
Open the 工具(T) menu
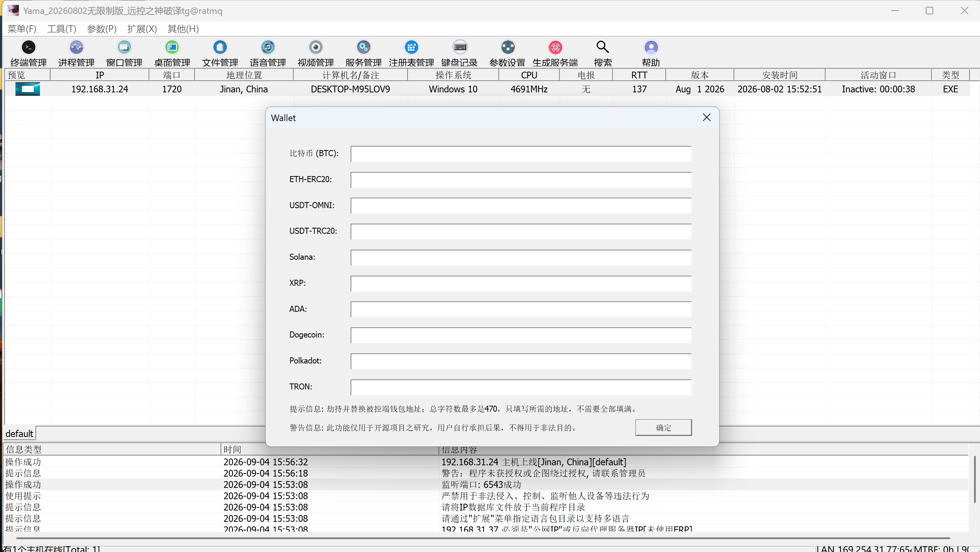point(62,29)
